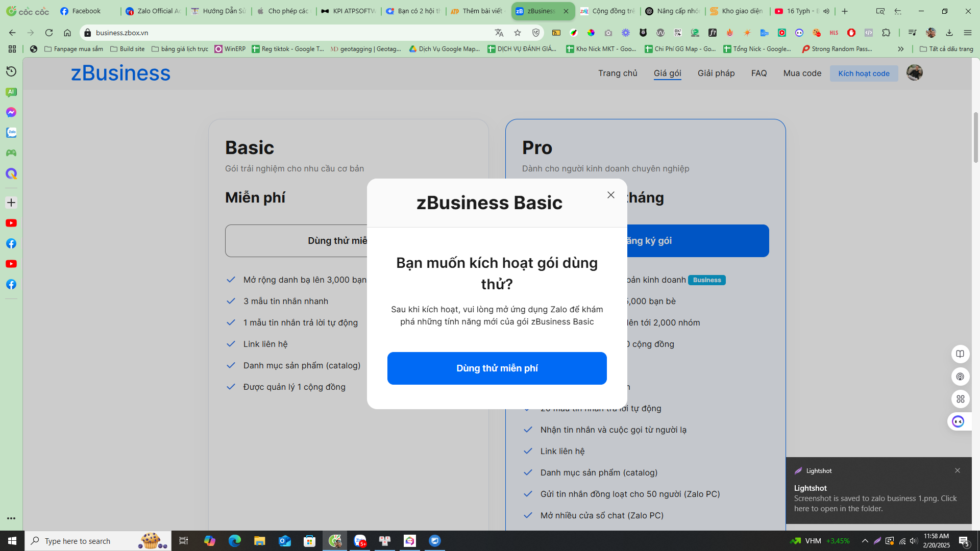The height and width of the screenshot is (551, 980).
Task: Show hidden system tray icons
Action: click(865, 541)
